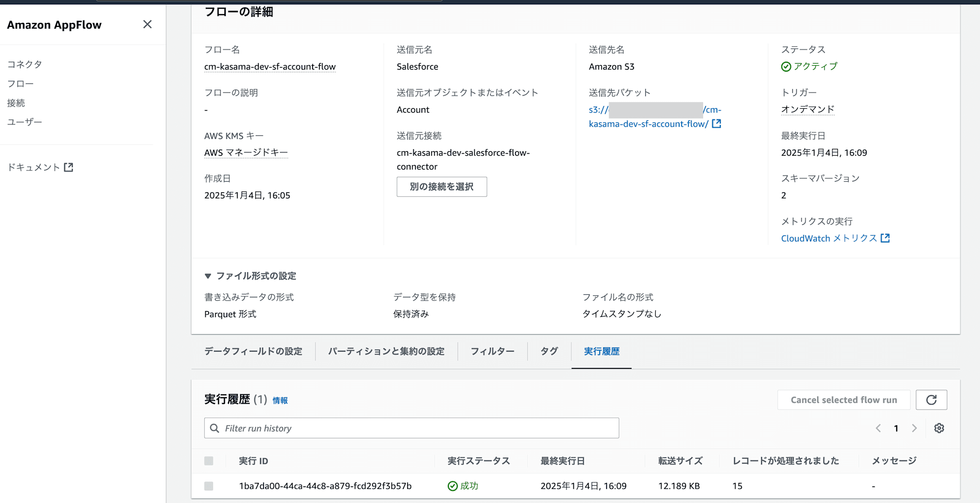Screen dimensions: 980x503
Task: Open the ユーザー navigation item
Action: tap(24, 122)
